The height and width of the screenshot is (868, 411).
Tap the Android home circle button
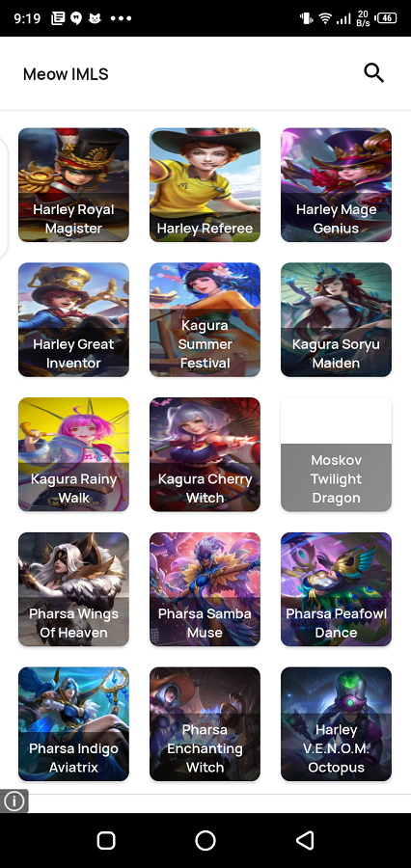[x=205, y=840]
